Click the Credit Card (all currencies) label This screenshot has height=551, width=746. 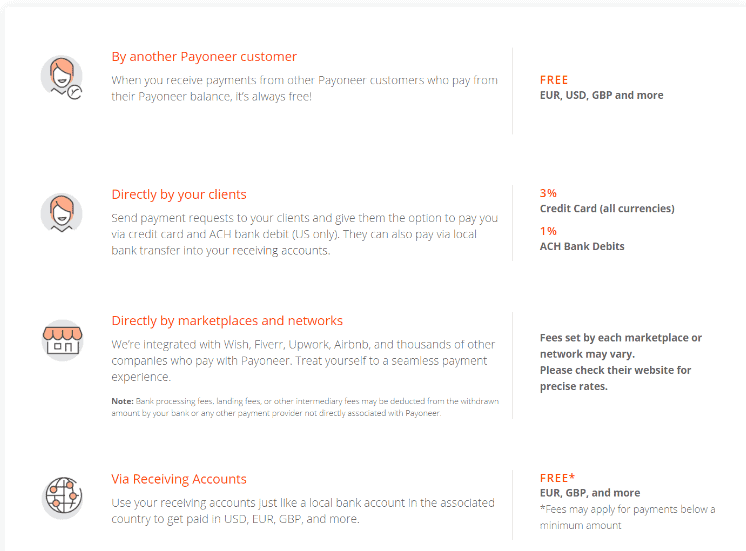click(x=607, y=208)
